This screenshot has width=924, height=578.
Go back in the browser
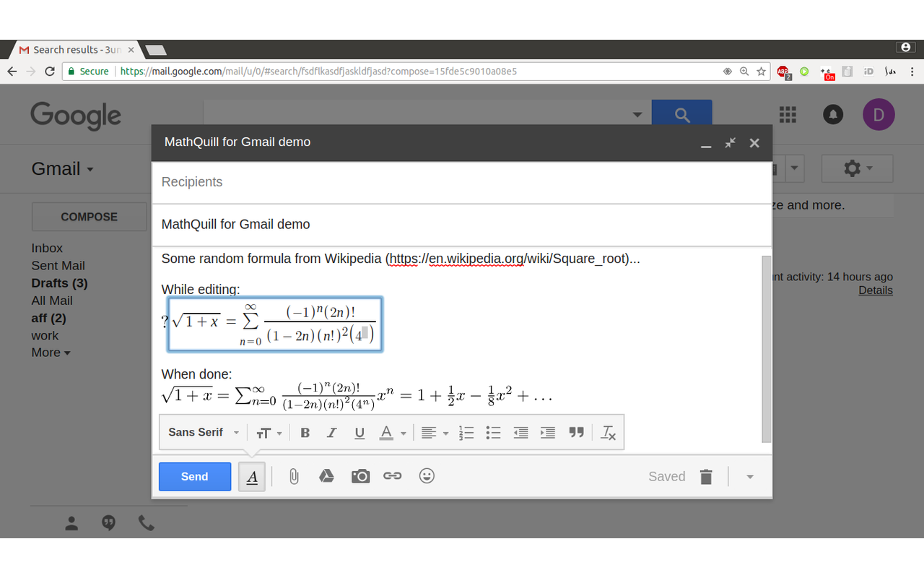point(12,72)
